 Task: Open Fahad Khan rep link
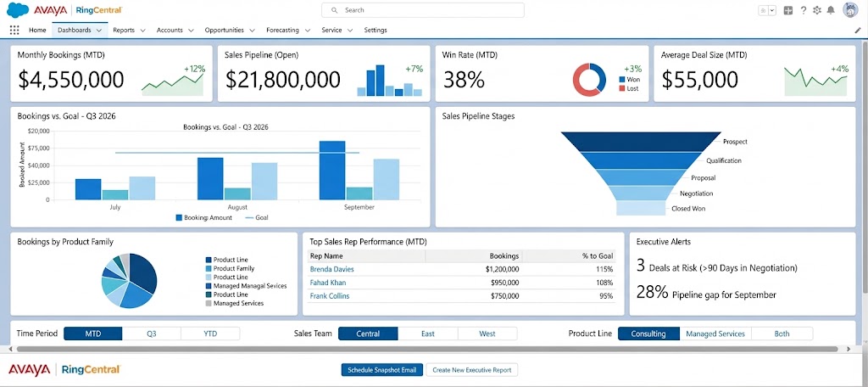[328, 283]
